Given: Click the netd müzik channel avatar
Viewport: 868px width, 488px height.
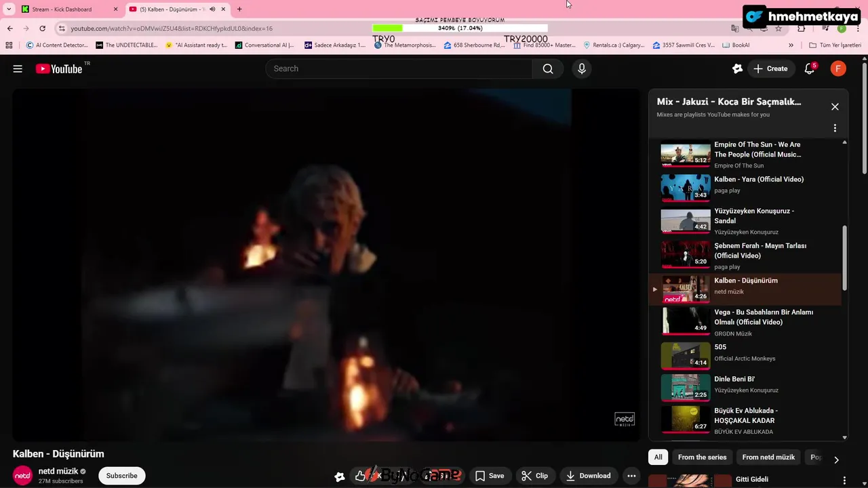Looking at the screenshot, I should 23,476.
